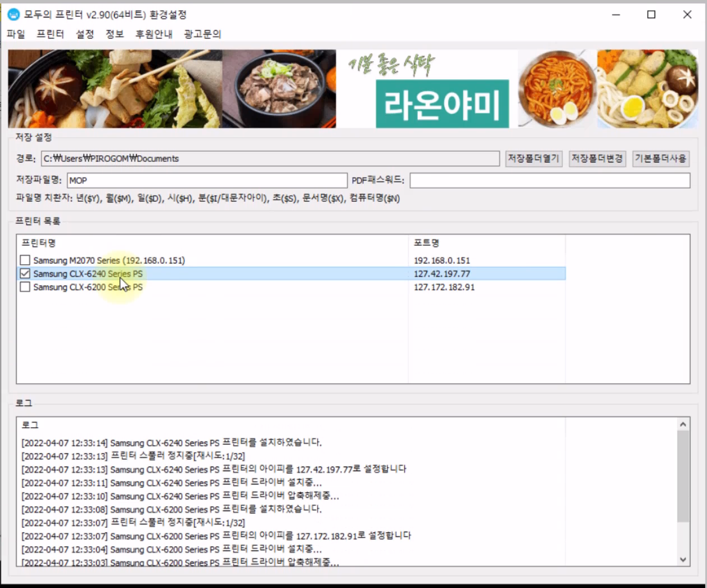This screenshot has height=588, width=707.
Task: Click the 프린터명 column header
Action: pyautogui.click(x=39, y=243)
